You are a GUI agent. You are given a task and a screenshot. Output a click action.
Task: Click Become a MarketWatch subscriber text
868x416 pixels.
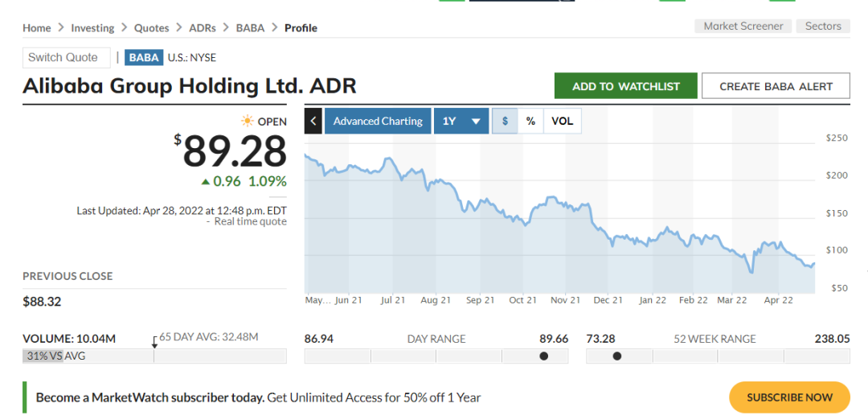(x=150, y=397)
